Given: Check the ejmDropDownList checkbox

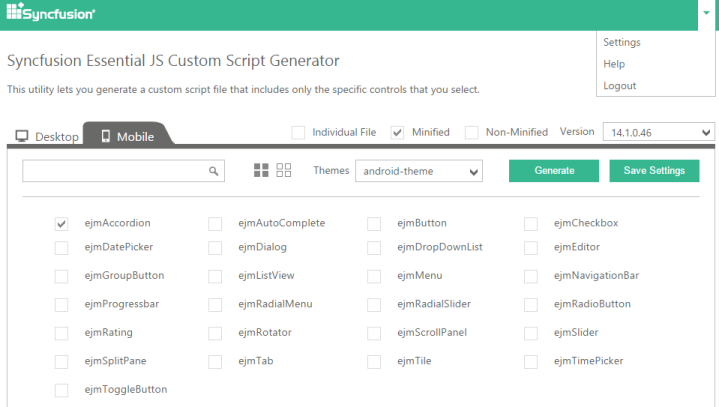Looking at the screenshot, I should [374, 248].
